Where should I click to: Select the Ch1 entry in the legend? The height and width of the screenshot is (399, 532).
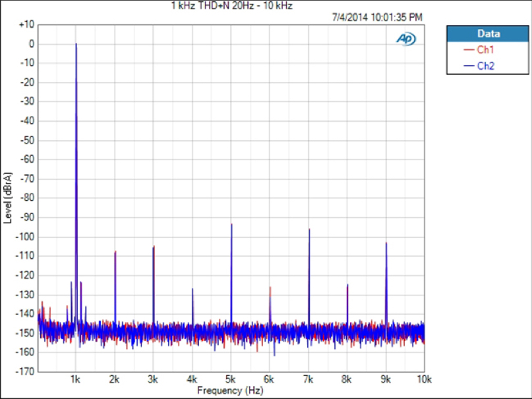pyautogui.click(x=486, y=50)
